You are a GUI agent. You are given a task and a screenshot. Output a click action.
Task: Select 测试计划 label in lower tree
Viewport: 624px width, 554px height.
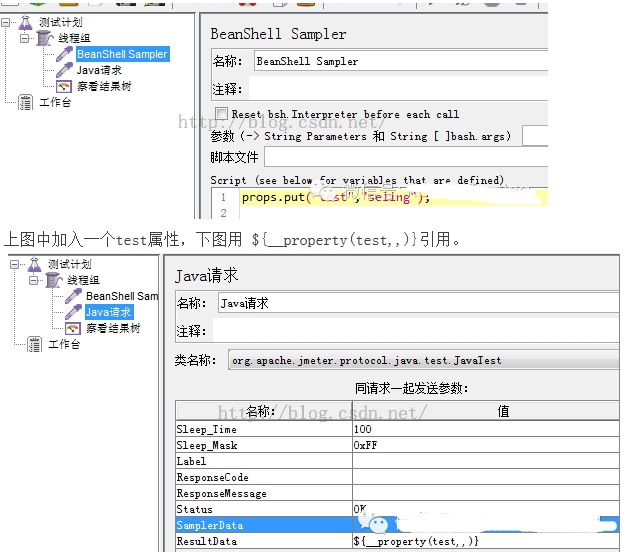tap(70, 264)
